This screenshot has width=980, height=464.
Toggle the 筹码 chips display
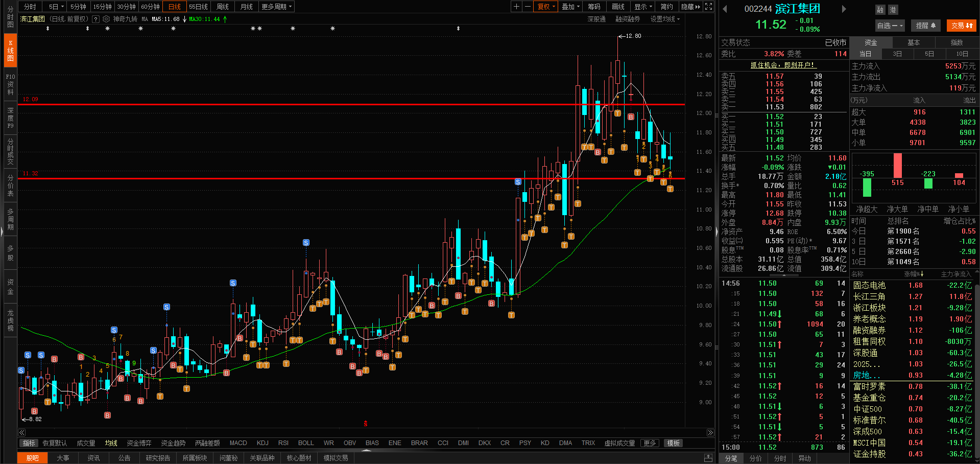[594, 7]
